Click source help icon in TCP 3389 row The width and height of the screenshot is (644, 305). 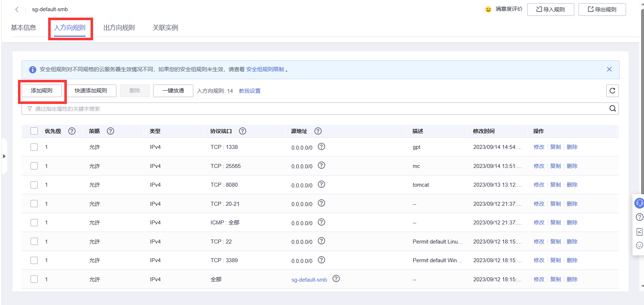coord(322,260)
